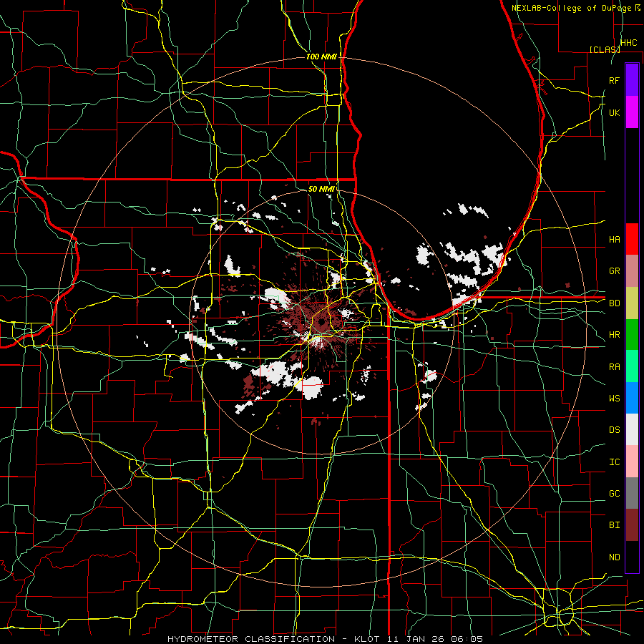This screenshot has height=644, width=644.
Task: Click the UK legend label
Action: tap(614, 112)
